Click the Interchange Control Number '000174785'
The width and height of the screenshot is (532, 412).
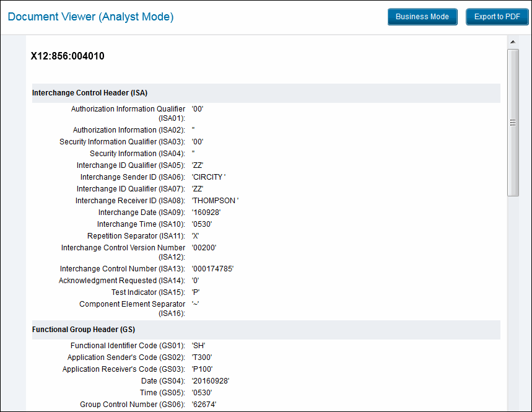coord(212,269)
